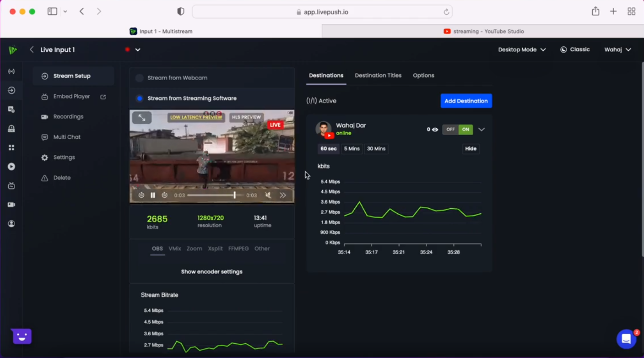Expand the video preview to fullscreen
Viewport: 644px width, 358px height.
point(142,118)
